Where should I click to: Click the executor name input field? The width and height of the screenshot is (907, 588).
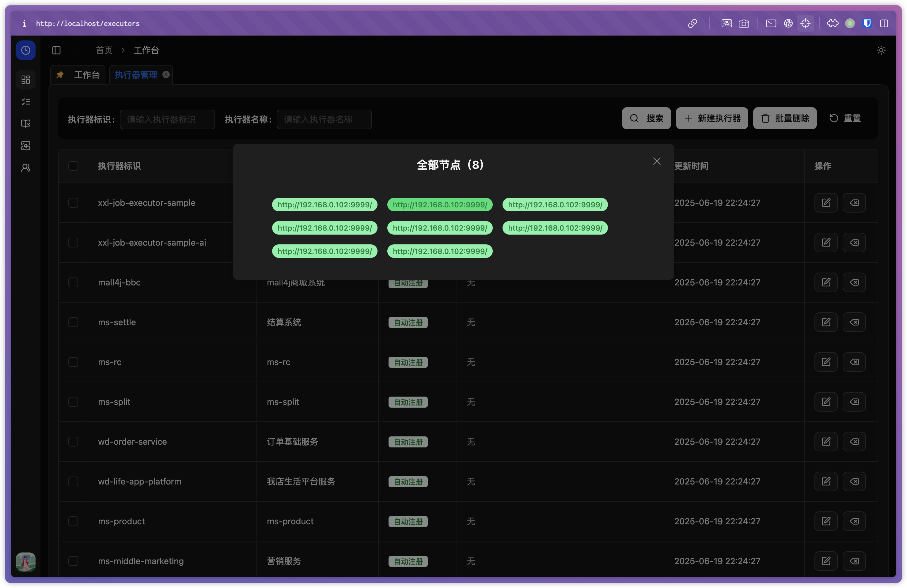click(x=324, y=119)
